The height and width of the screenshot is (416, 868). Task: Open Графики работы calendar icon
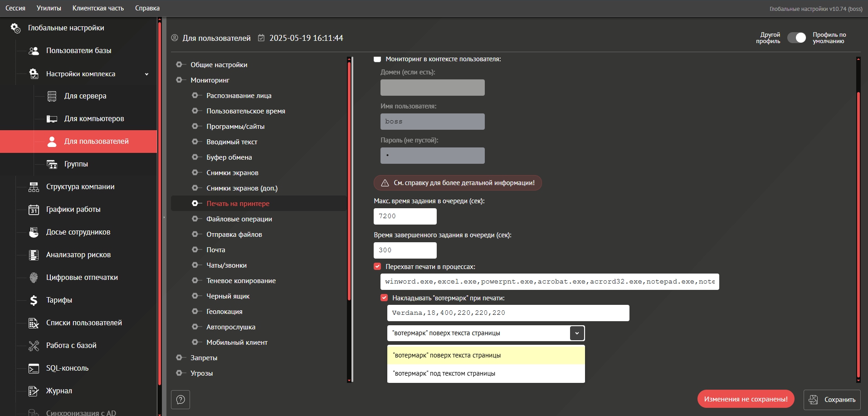tap(34, 210)
